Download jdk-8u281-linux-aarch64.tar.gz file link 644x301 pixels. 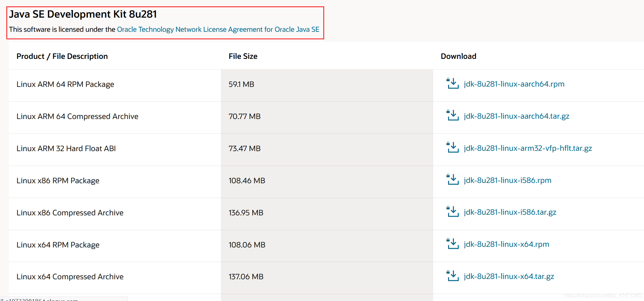[x=516, y=116]
